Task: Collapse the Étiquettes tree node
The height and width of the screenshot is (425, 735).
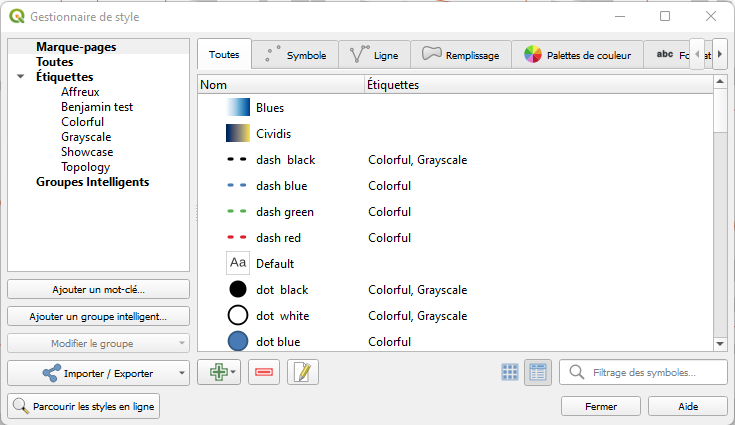Action: (x=21, y=76)
